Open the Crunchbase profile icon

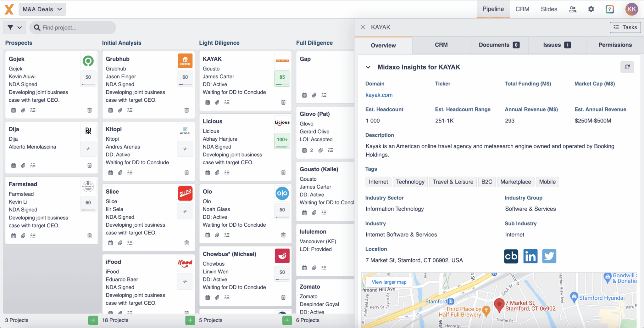(511, 256)
